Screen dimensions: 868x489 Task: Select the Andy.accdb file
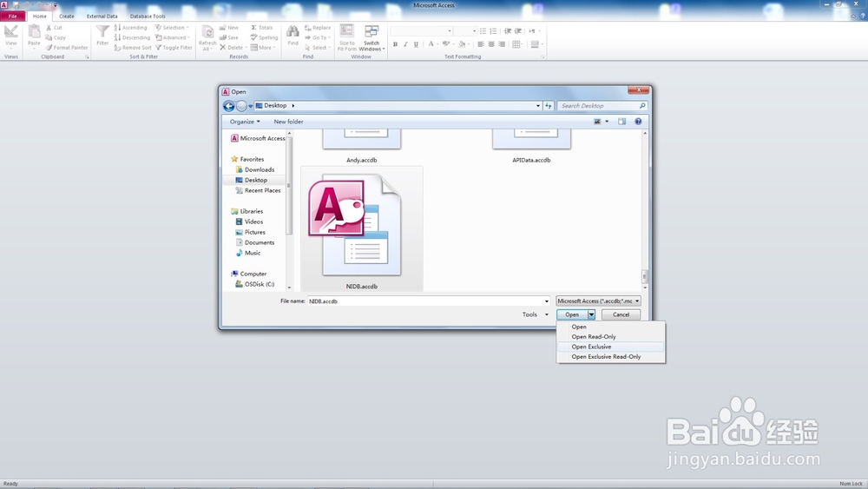pyautogui.click(x=361, y=146)
